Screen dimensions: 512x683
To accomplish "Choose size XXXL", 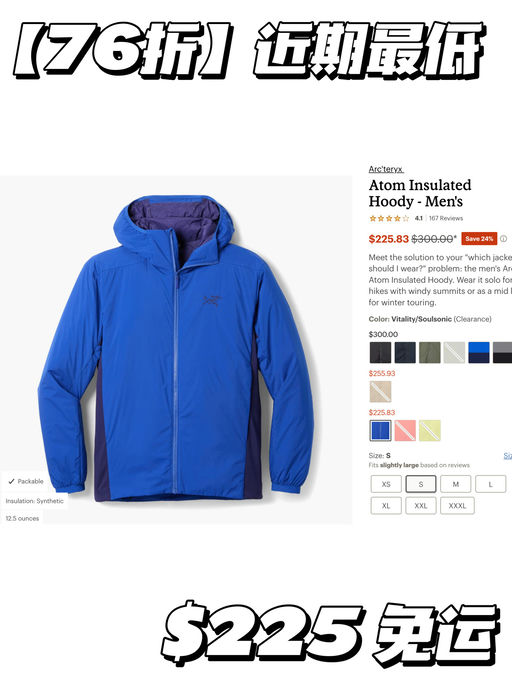I will 457,506.
